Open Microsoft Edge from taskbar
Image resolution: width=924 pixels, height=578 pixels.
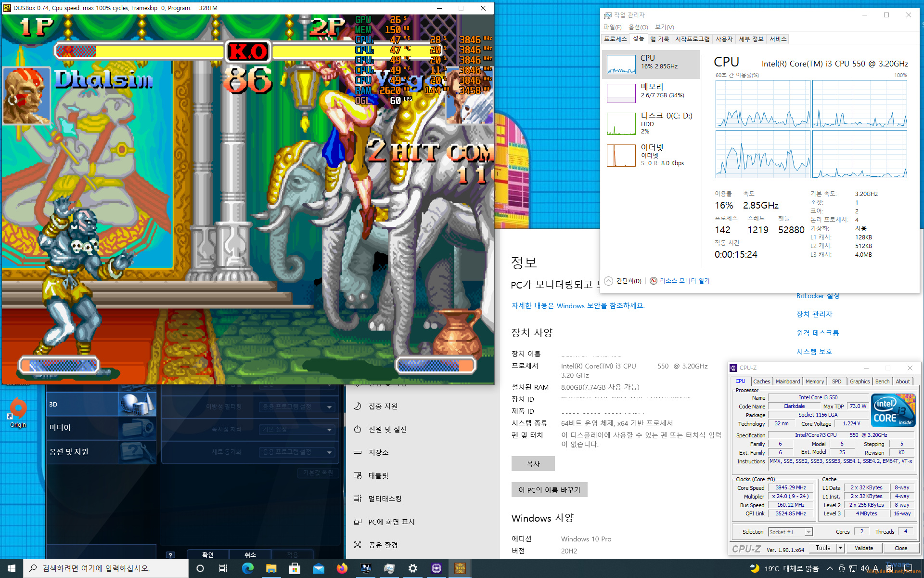(x=248, y=568)
